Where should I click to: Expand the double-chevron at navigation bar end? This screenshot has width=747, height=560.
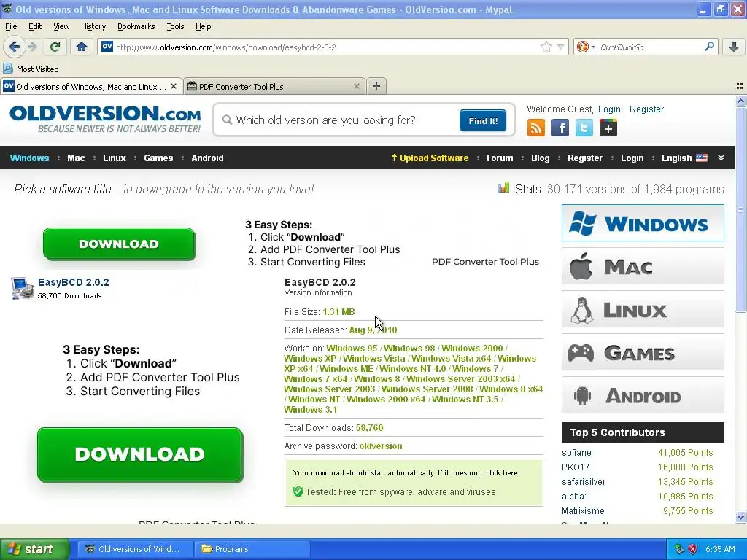[x=721, y=157]
